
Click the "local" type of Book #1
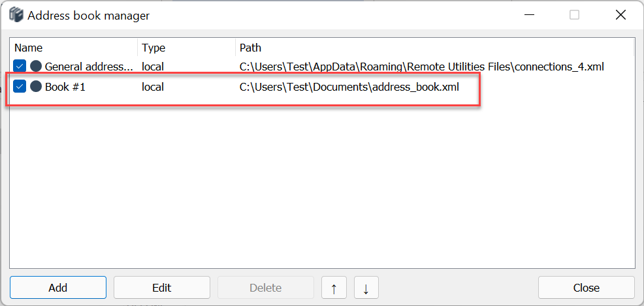(152, 86)
